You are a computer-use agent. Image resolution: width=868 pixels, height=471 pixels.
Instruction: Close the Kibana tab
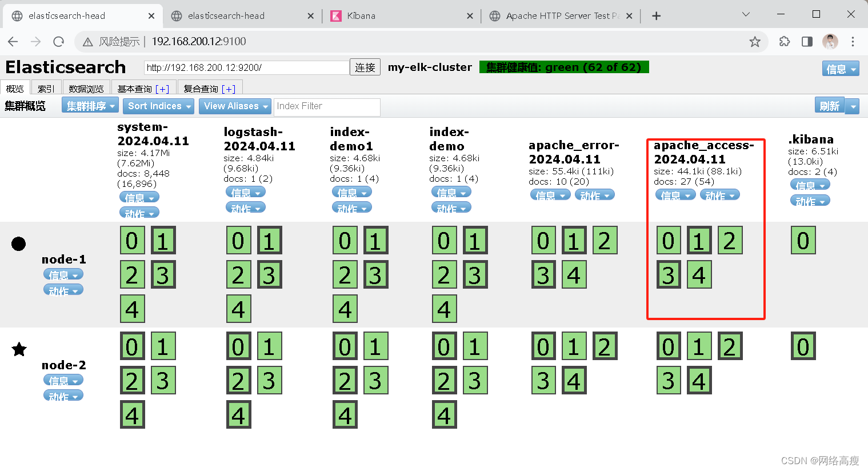tap(470, 16)
